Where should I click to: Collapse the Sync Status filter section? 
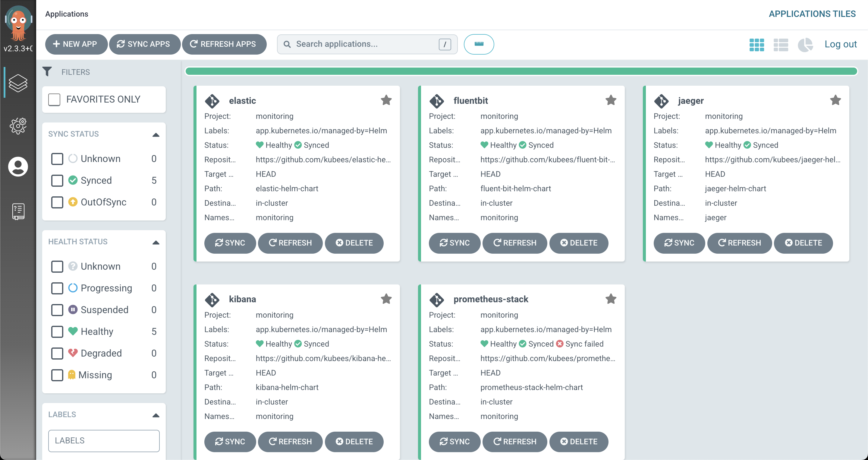[x=156, y=135]
